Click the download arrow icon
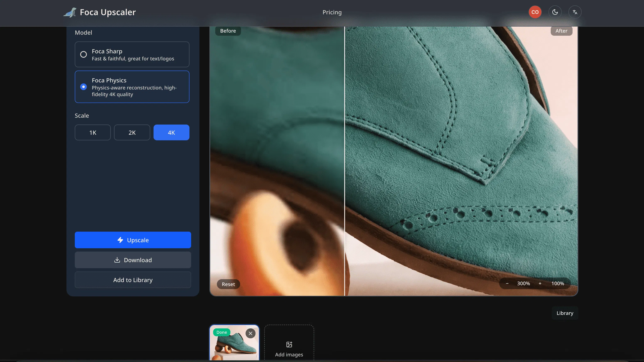 [117, 260]
